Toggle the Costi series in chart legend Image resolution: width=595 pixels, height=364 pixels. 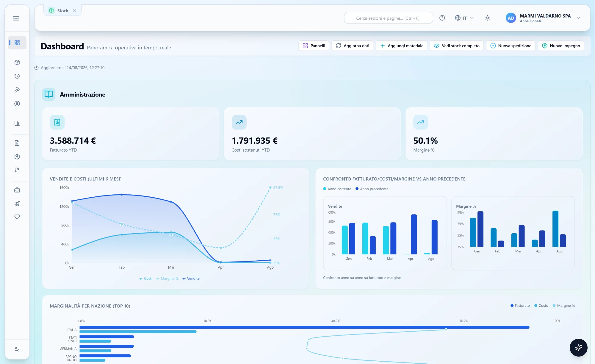click(145, 278)
